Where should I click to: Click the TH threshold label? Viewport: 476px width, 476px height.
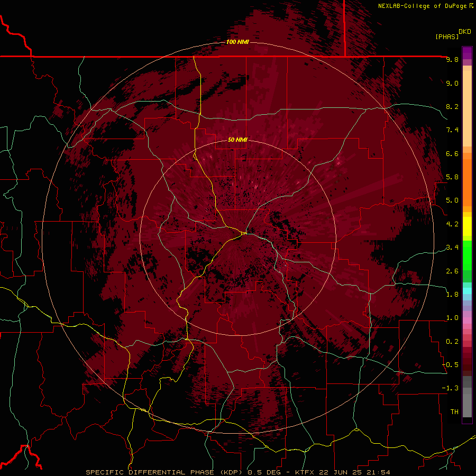[454, 412]
